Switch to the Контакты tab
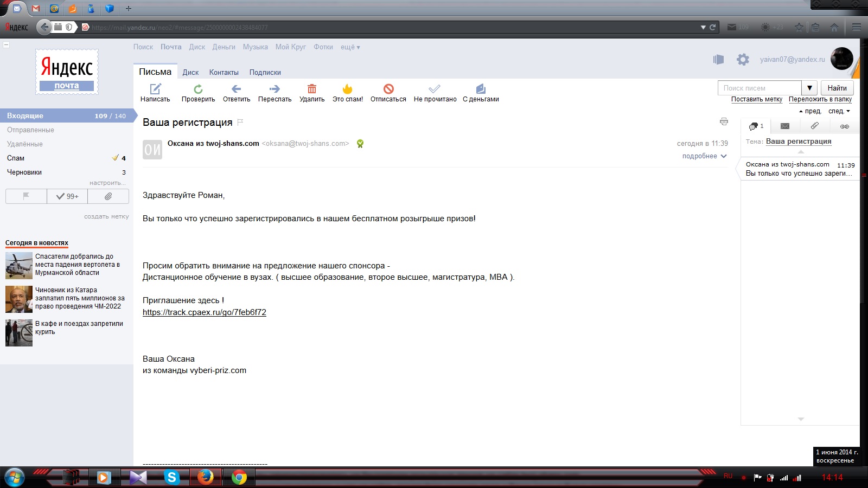The image size is (868, 488). [224, 72]
